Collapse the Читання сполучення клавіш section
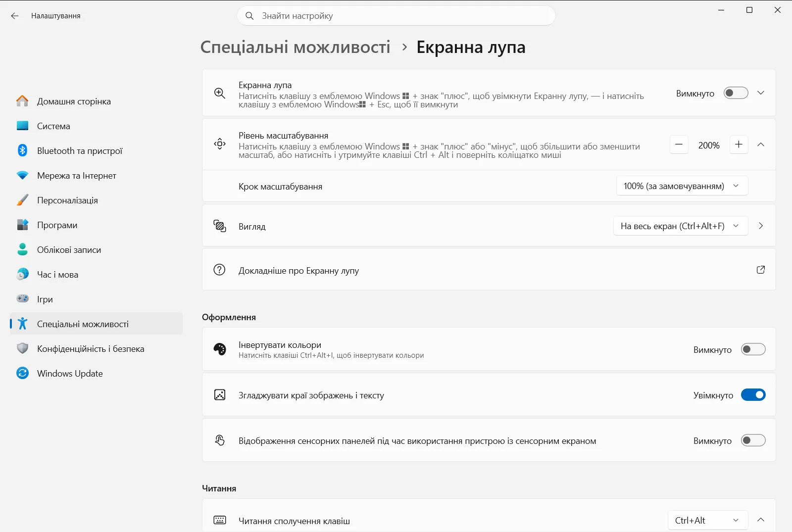792x532 pixels. pos(761,520)
